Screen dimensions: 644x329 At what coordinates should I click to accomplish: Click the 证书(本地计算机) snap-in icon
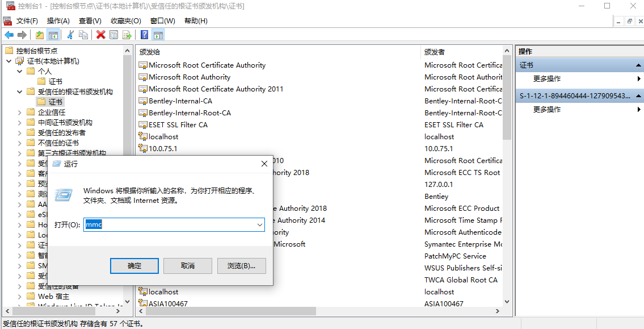pyautogui.click(x=20, y=61)
